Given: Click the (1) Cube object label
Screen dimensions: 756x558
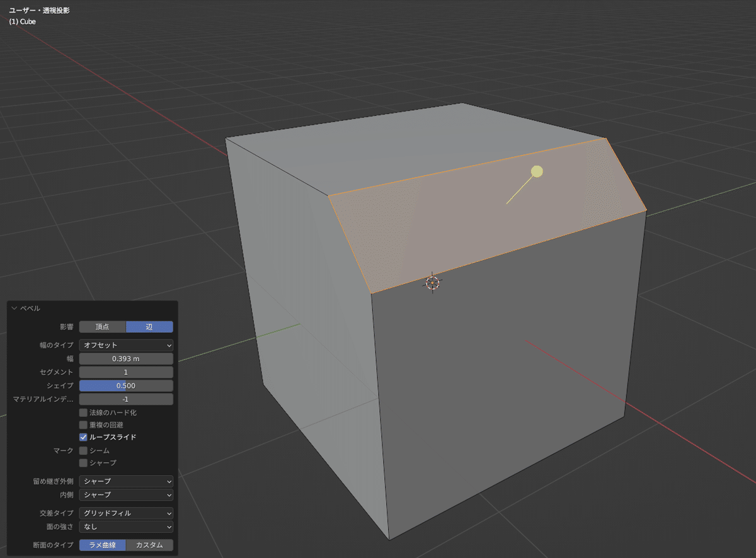Looking at the screenshot, I should click(x=23, y=21).
